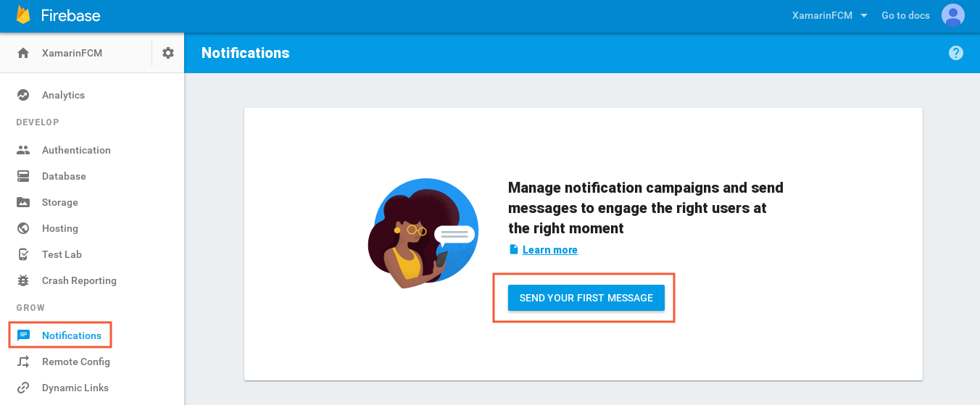Screen dimensions: 980x405
Task: Expand the XamarinFCM project dropdown
Action: click(830, 15)
